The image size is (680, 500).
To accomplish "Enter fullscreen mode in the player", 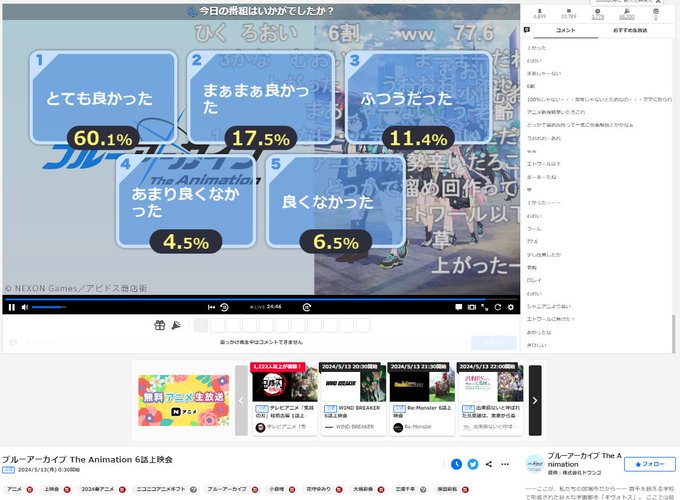I will click(x=484, y=307).
